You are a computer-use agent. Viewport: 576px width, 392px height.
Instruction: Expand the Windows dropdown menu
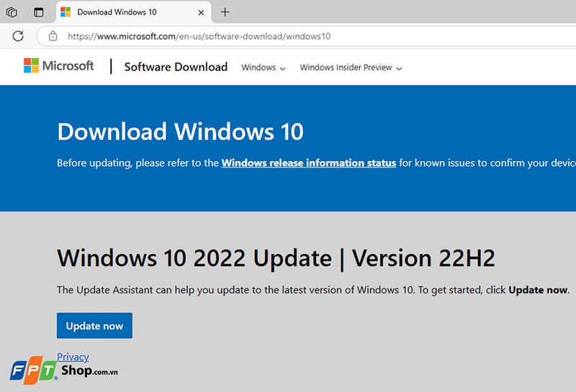[264, 68]
